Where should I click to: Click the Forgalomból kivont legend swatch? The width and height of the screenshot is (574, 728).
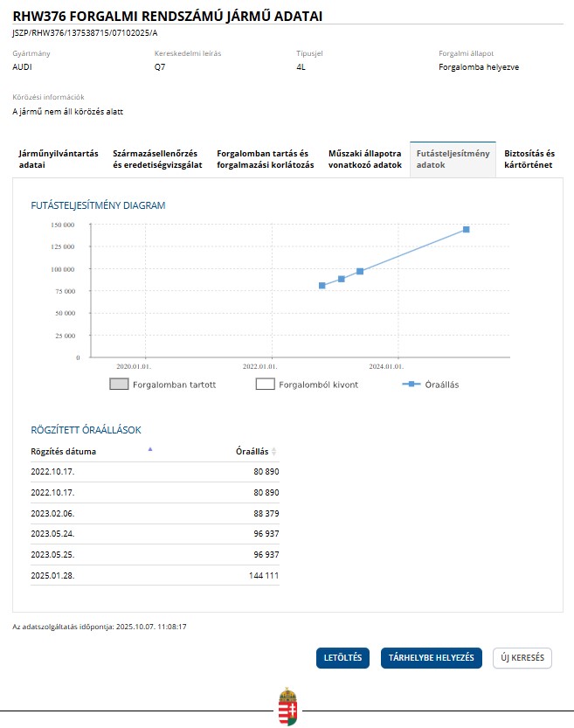coord(266,384)
